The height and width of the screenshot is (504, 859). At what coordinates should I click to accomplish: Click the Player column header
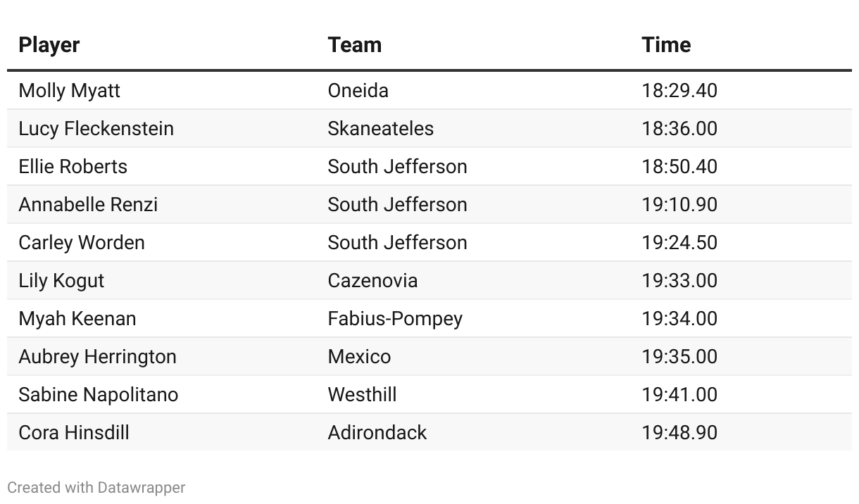click(x=49, y=45)
